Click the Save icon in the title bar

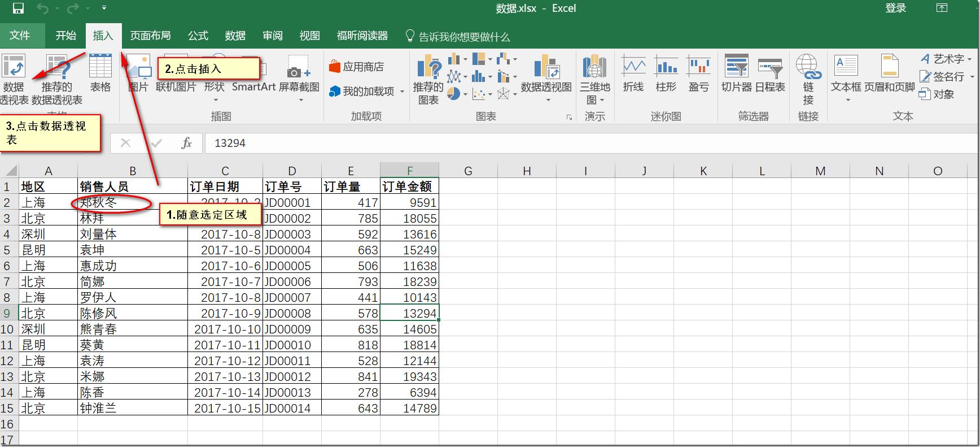[18, 8]
